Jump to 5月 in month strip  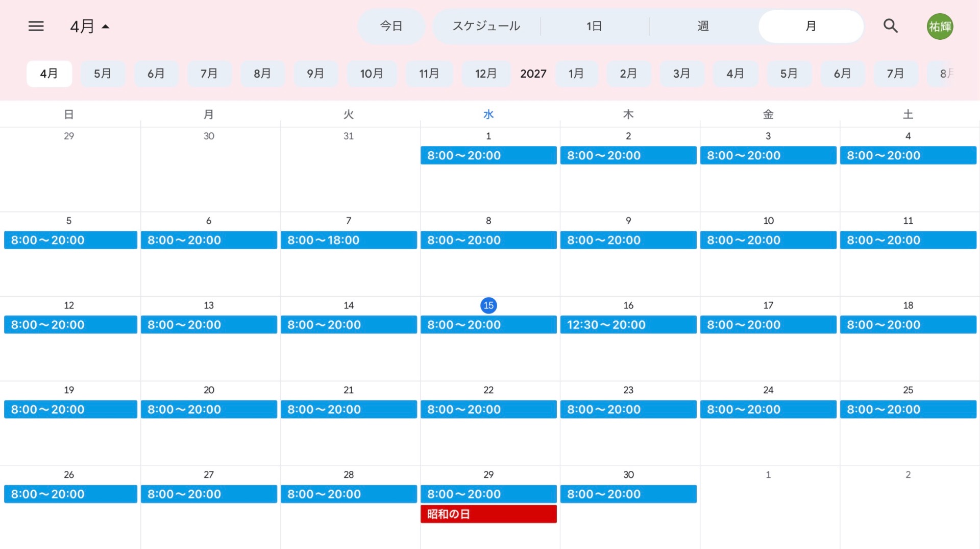pos(103,74)
